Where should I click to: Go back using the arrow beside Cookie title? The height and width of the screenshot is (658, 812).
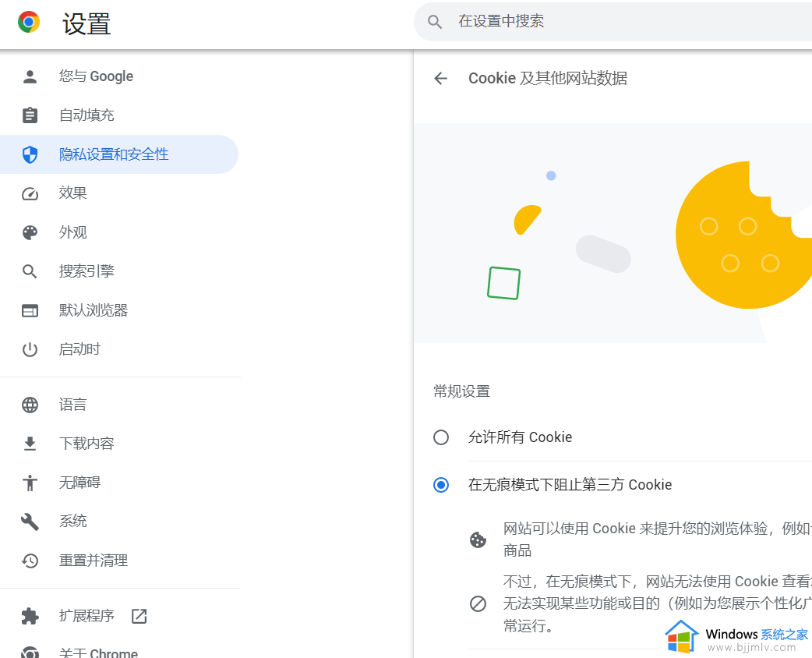pos(441,78)
